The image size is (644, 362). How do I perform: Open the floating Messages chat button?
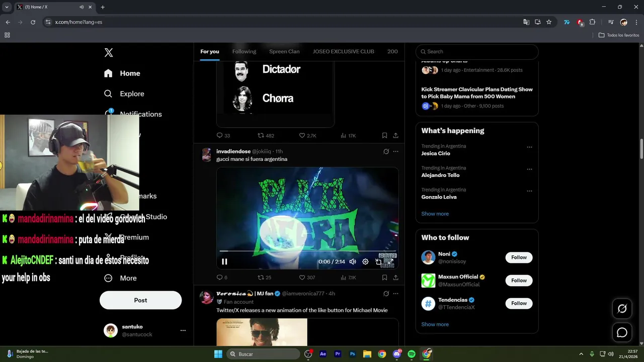pyautogui.click(x=622, y=333)
